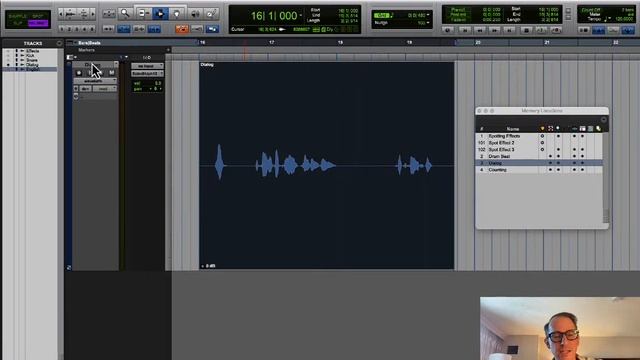The height and width of the screenshot is (360, 640).
Task: Toggle the Dialog show/hide dot in Tracks list
Action: 8,64
